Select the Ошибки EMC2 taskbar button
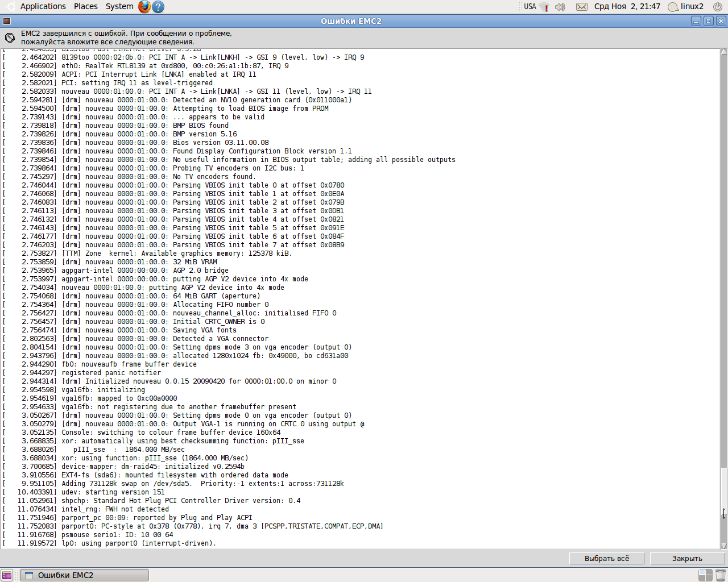Screen dimensions: 728x582 (x=84, y=575)
